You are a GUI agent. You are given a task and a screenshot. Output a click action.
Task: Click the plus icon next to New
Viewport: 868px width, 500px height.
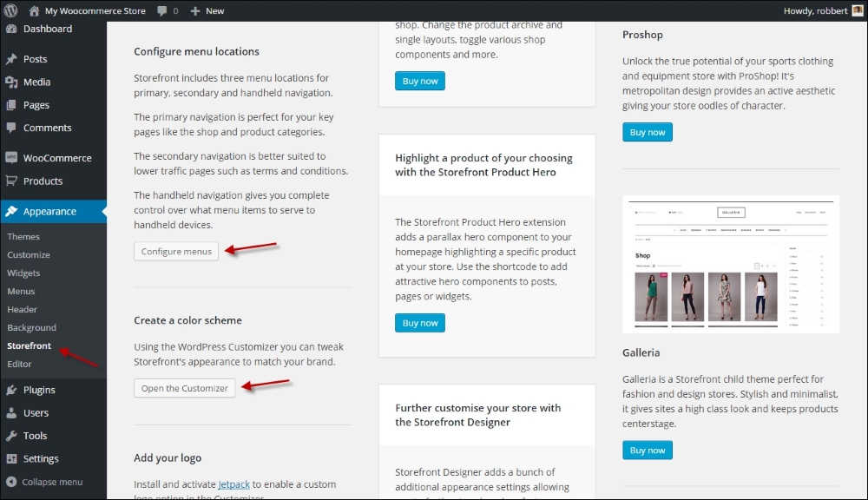[x=194, y=10]
